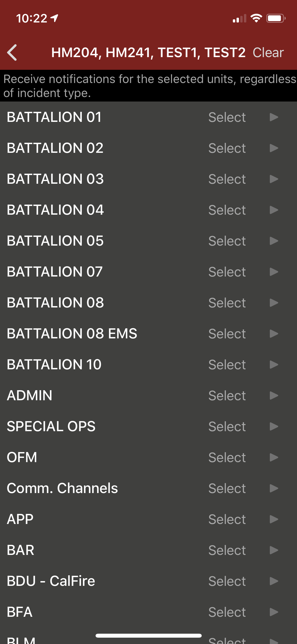
Task: Clear all selected units
Action: (268, 52)
